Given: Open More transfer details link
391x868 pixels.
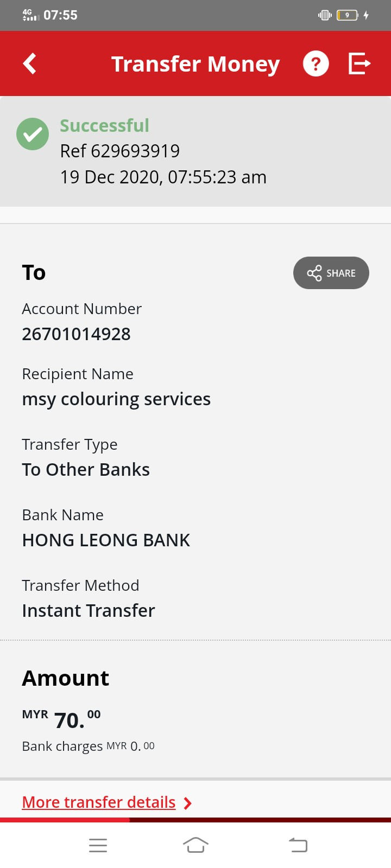Looking at the screenshot, I should pyautogui.click(x=99, y=802).
